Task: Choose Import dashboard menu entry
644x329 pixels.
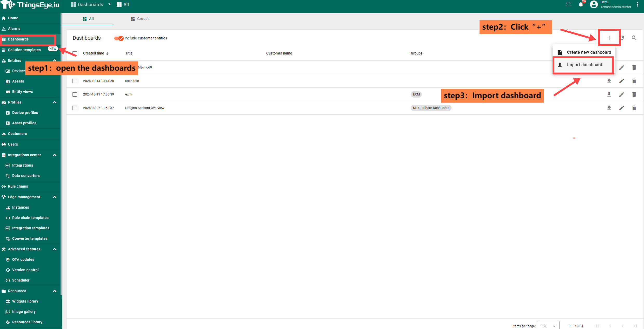Action: click(584, 65)
